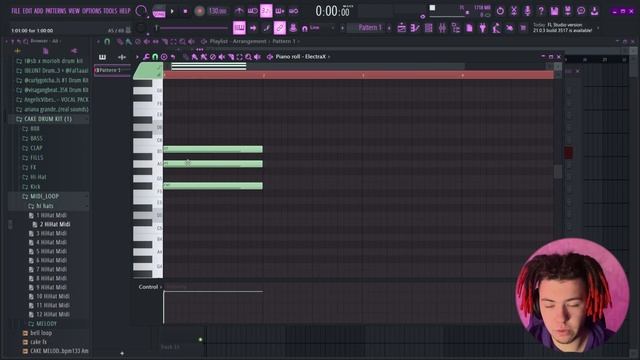Toggle the wait for input button
The height and width of the screenshot is (360, 640).
[253, 11]
